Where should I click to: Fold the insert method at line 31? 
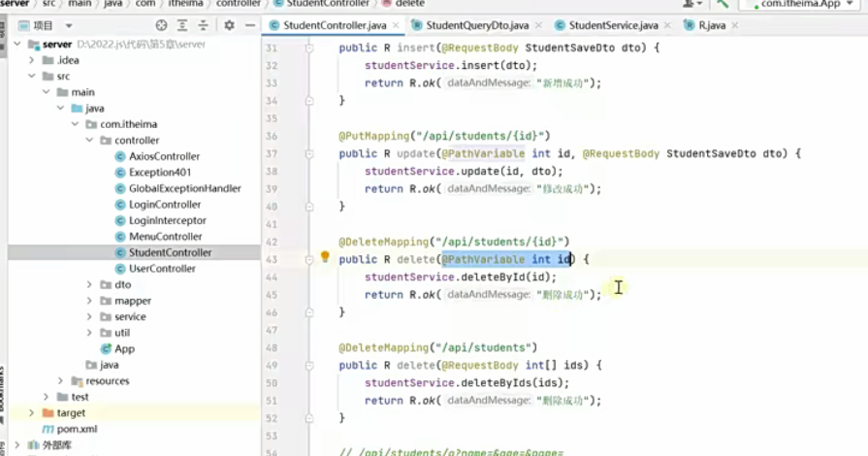click(x=309, y=49)
